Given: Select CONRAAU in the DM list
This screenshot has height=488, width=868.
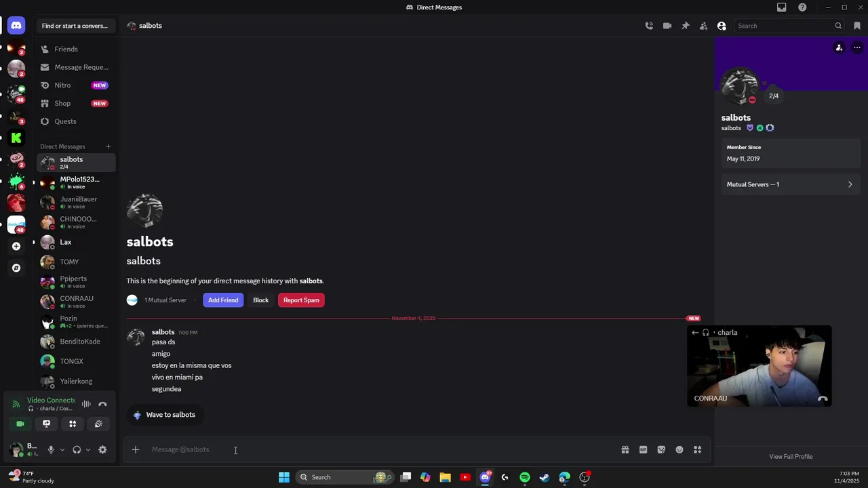Looking at the screenshot, I should (76, 302).
